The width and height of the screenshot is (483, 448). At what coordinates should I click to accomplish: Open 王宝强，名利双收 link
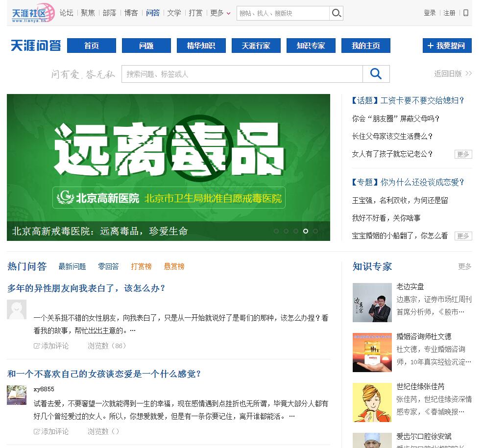400,200
